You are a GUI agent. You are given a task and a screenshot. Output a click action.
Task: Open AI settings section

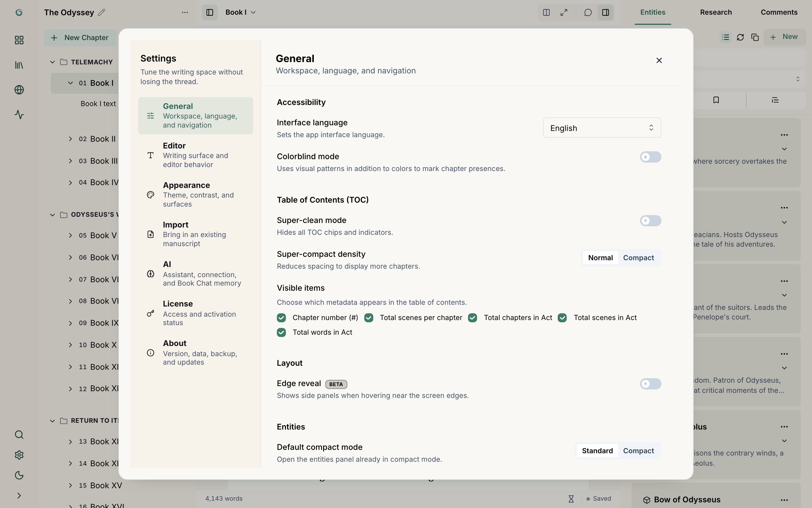(x=196, y=274)
